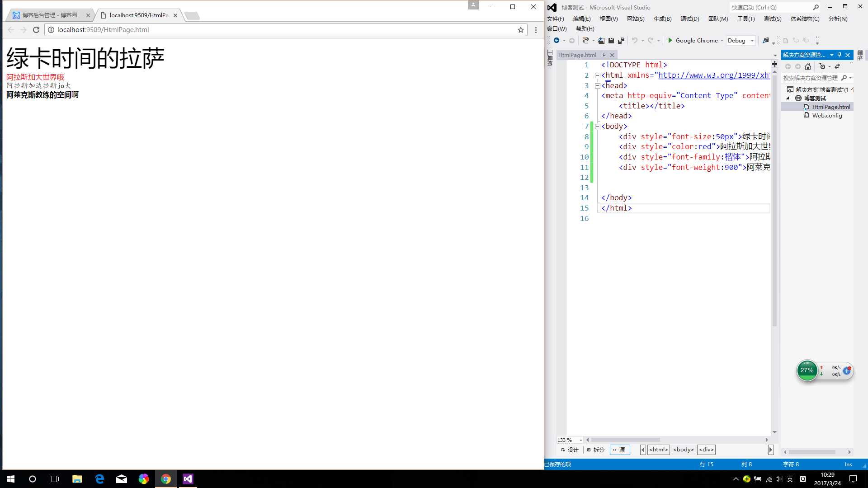Click the Sync with Active Document icon
Viewport: 868px width, 488px height.
click(837, 66)
